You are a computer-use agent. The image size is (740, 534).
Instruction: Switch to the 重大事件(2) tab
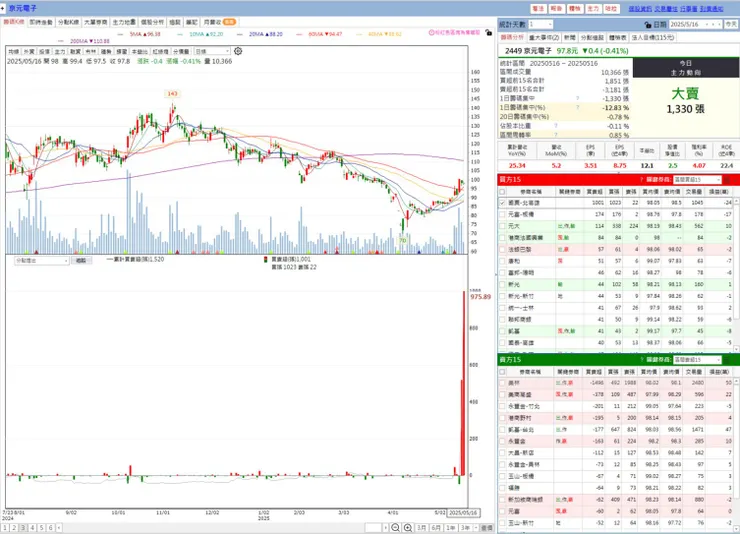coord(544,37)
